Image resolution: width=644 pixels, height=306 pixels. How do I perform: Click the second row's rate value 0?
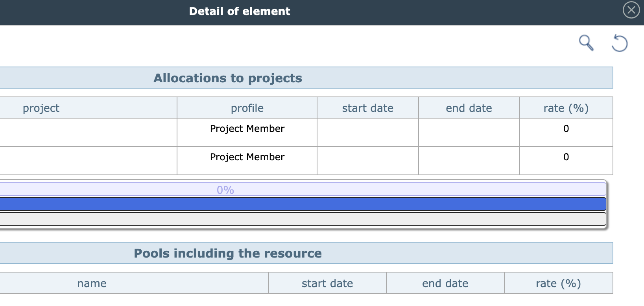566,157
